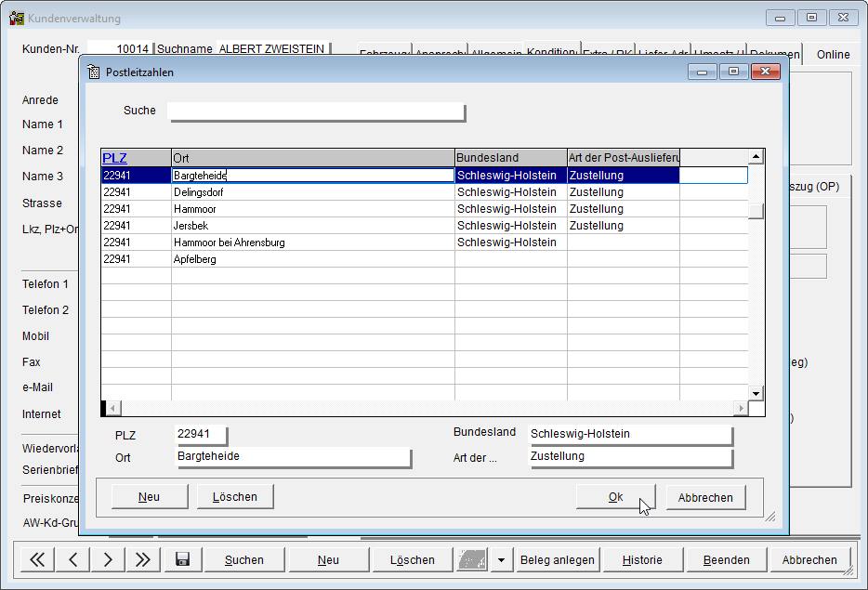The height and width of the screenshot is (590, 868).
Task: Cancel the Postleitzahlen dialog with Abbrechen
Action: click(x=705, y=497)
